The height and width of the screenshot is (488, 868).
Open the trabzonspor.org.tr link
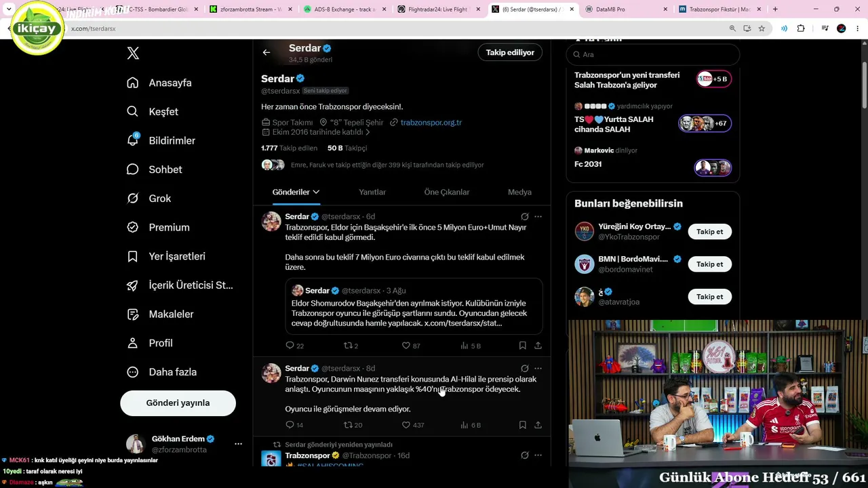point(431,123)
